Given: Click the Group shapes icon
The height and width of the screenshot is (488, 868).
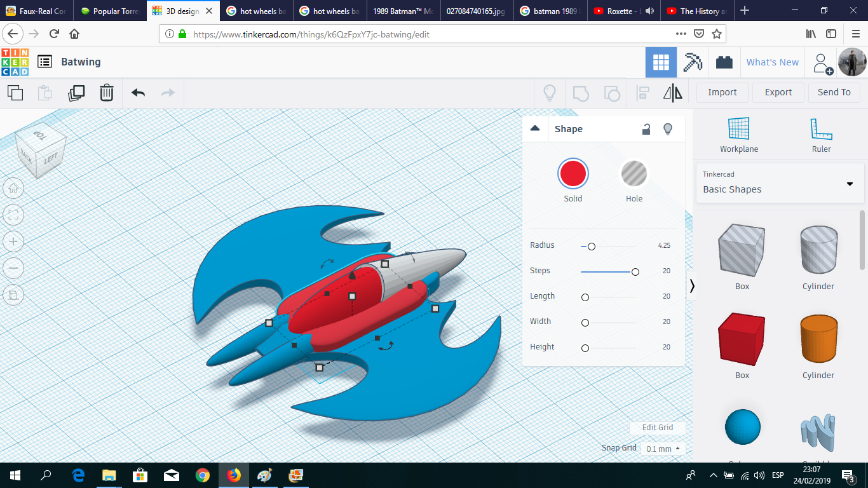Looking at the screenshot, I should coord(581,93).
